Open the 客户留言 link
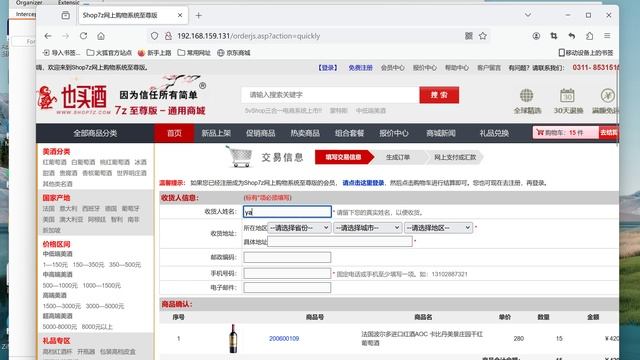Viewport: 640px width, 360px height. [489, 68]
